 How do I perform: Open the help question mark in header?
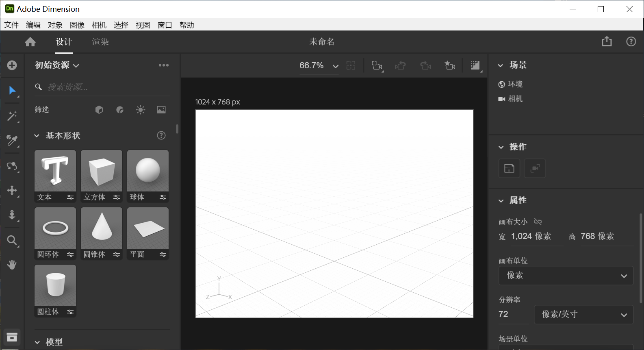631,41
